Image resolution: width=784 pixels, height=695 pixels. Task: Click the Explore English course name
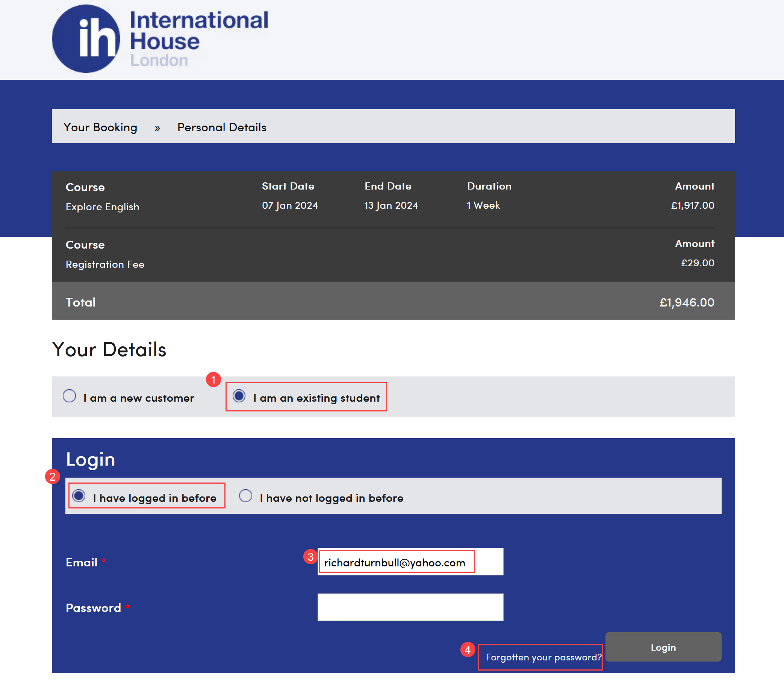(102, 206)
